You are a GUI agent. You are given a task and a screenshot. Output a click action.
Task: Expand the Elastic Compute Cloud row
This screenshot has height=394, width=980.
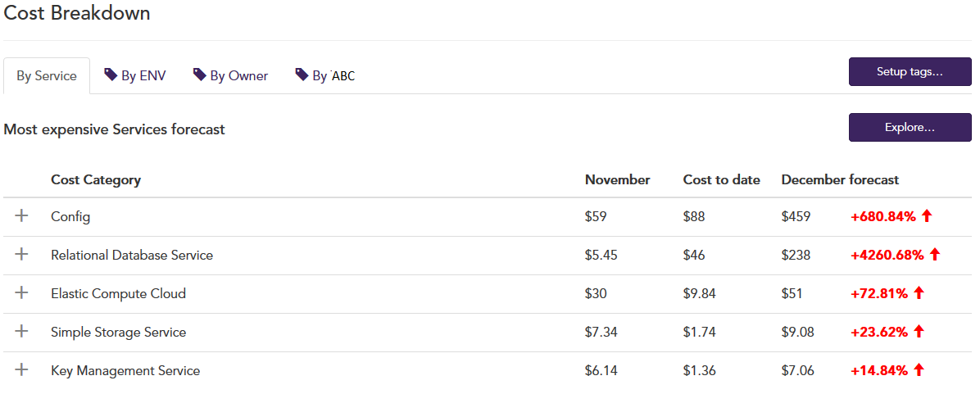(22, 293)
